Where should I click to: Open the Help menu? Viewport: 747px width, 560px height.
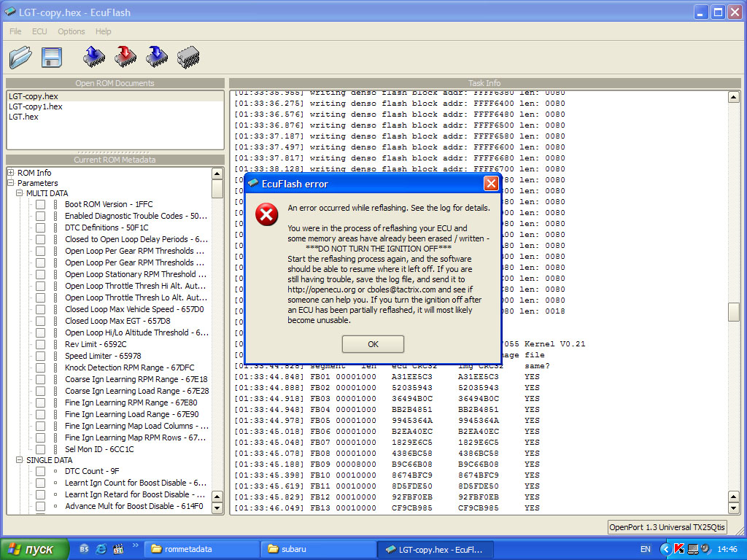104,31
